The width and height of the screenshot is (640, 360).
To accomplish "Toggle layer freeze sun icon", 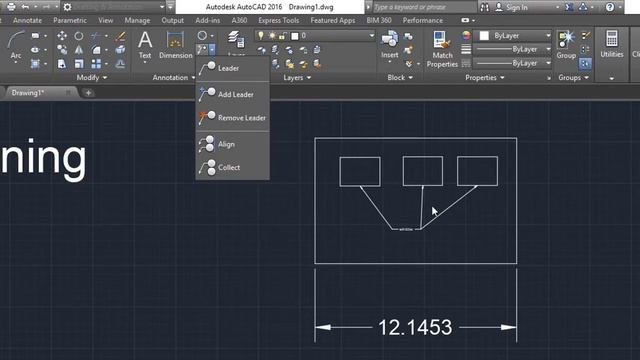I will 272,36.
